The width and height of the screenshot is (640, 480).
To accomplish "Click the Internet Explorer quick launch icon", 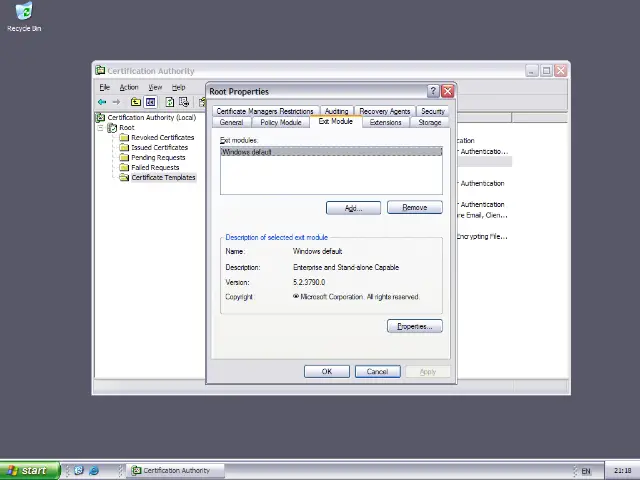I will (94, 470).
